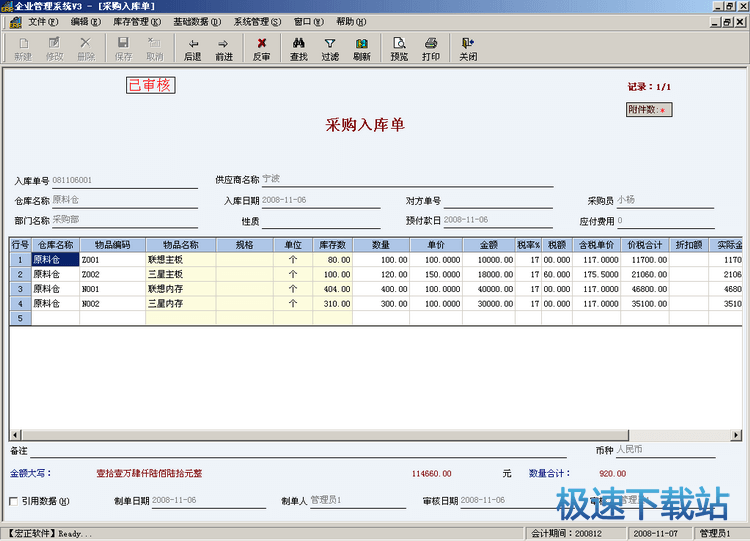Click the 价税合计 column header
Viewport: 750px width, 541px height.
[645, 245]
